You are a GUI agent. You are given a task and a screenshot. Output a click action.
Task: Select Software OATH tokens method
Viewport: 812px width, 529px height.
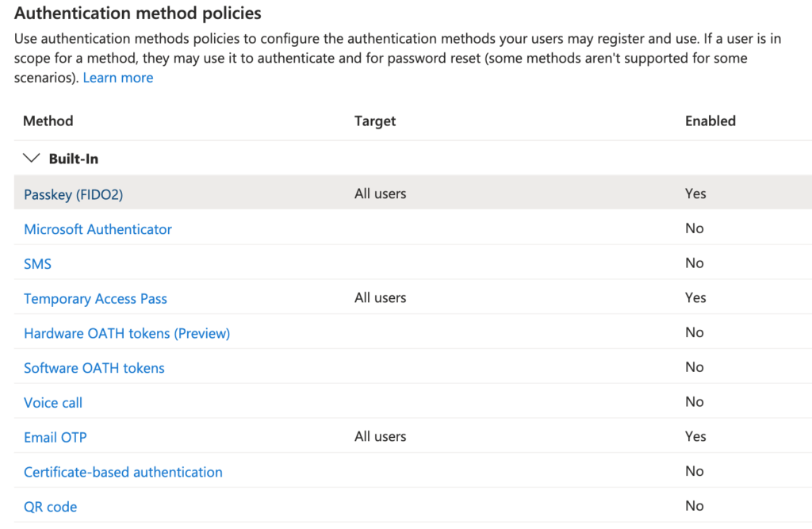click(x=94, y=368)
